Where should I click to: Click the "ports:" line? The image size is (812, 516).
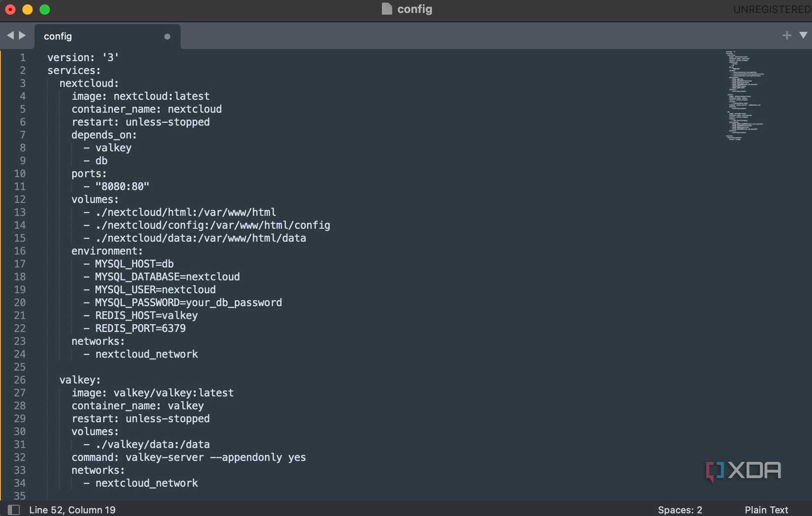pyautogui.click(x=89, y=174)
